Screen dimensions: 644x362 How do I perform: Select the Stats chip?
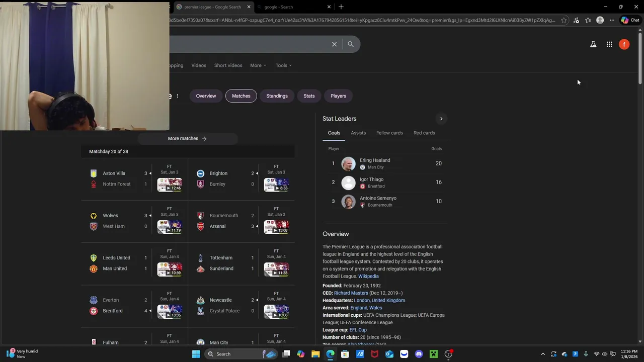309,96
